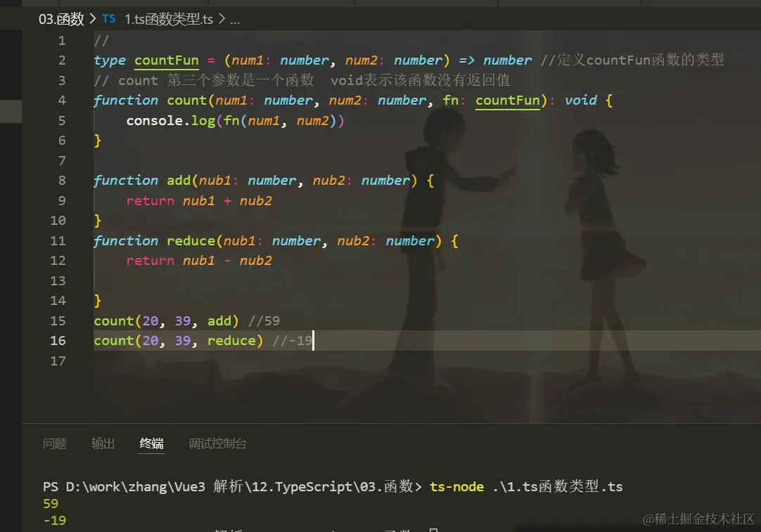Image resolution: width=761 pixels, height=532 pixels.
Task: Click 'console' on line 5
Action: pos(154,120)
